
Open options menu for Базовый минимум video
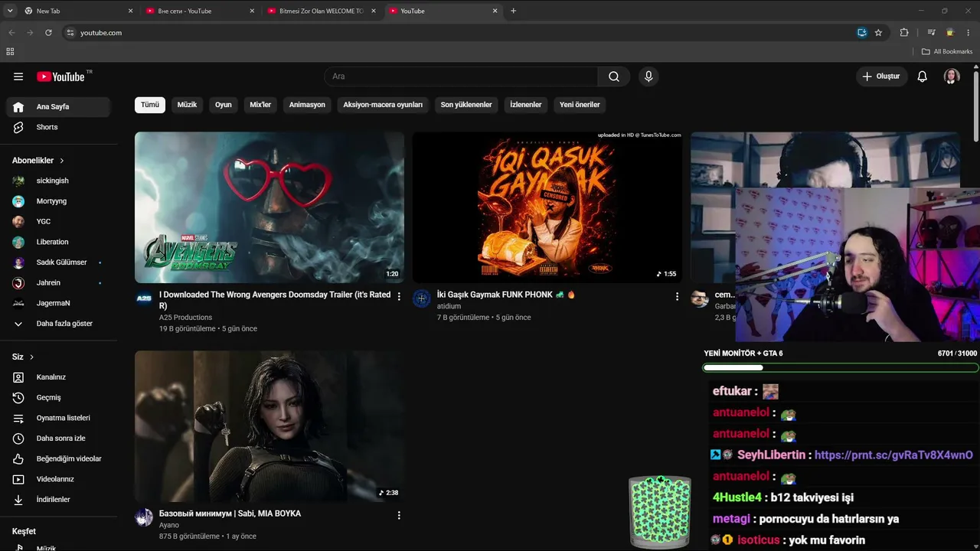pyautogui.click(x=399, y=515)
